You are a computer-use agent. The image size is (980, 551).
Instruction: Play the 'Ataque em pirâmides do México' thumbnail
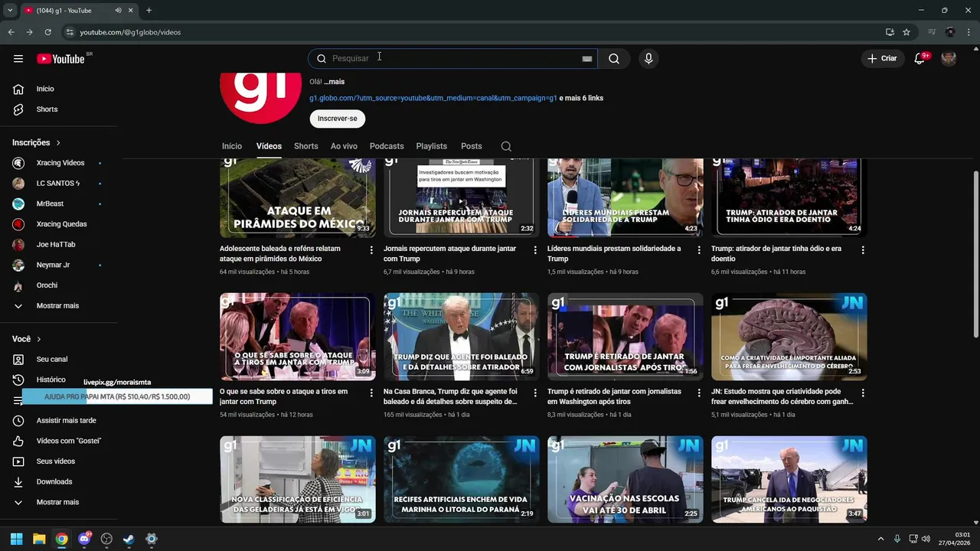point(298,197)
